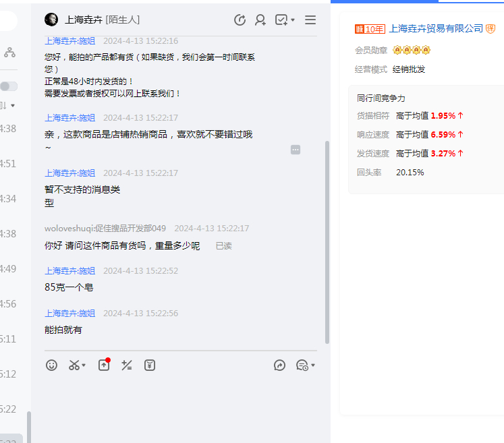This screenshot has width=504, height=443.
Task: Click the file upload icon with red dot
Action: 104,365
